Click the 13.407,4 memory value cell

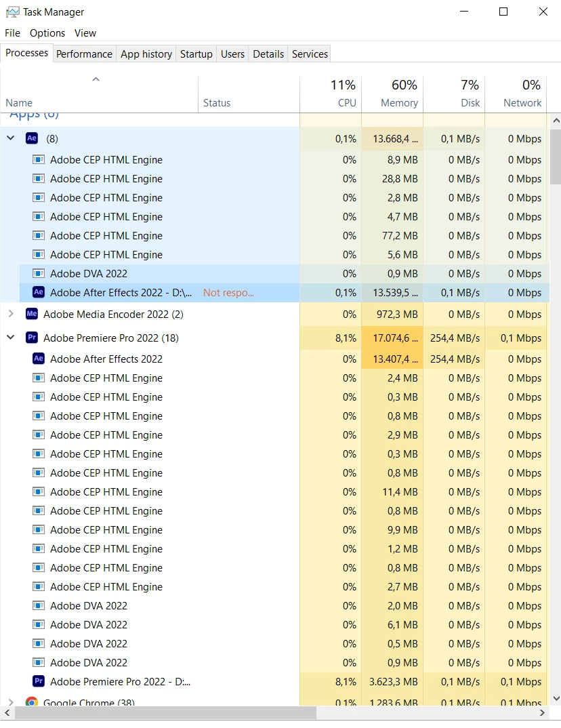click(392, 359)
